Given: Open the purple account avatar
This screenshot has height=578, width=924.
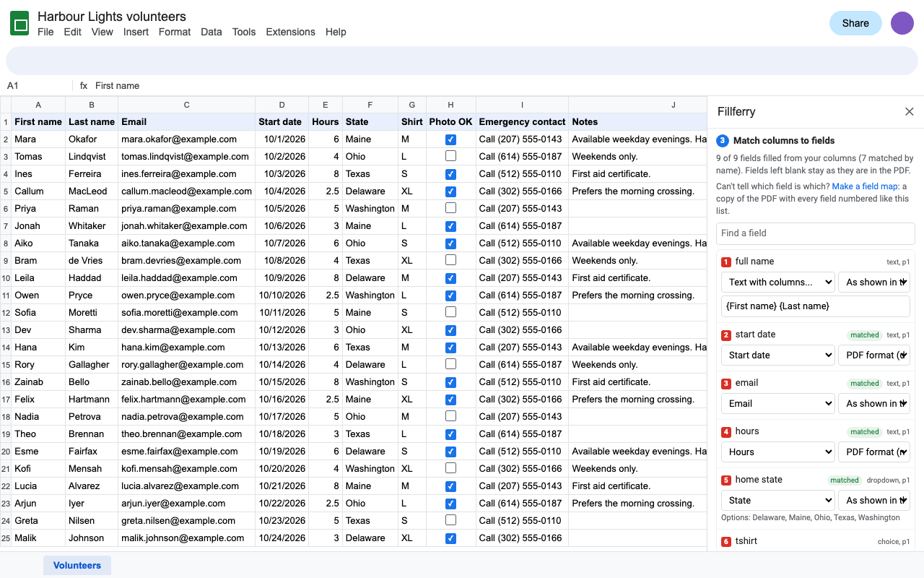Looking at the screenshot, I should click(902, 23).
